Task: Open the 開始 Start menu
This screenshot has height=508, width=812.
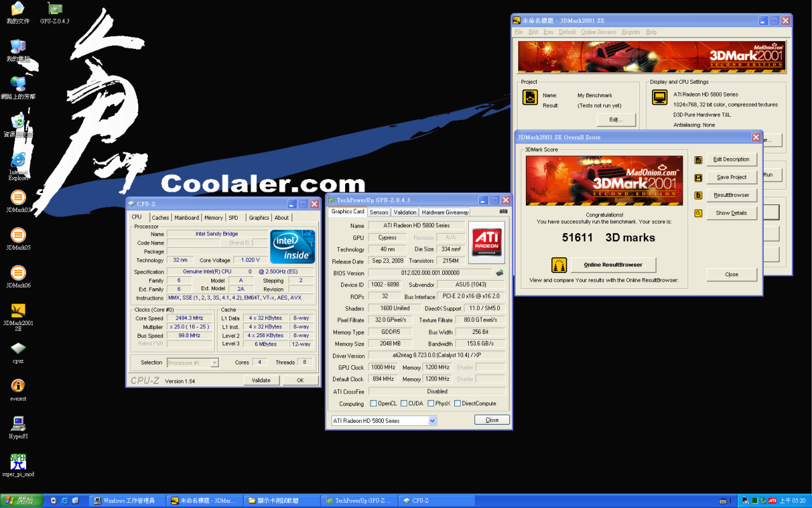Action: 22,501
